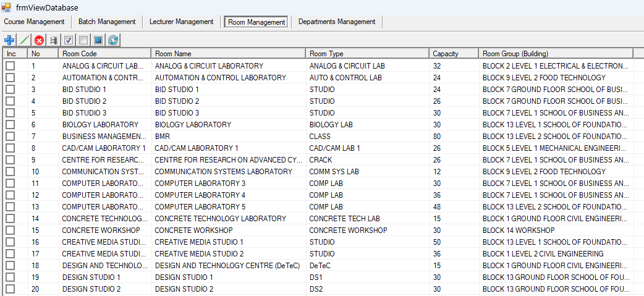644x296 pixels.
Task: Click the green pencil edit icon
Action: 24,40
